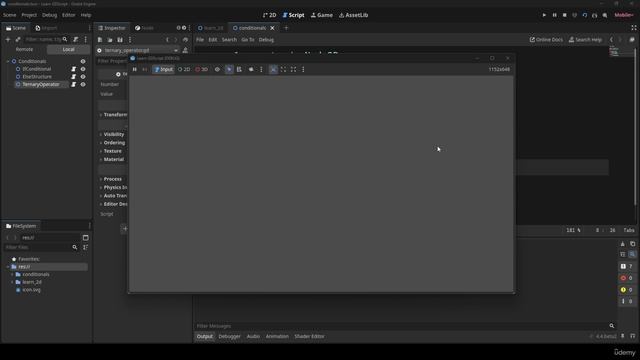Attach script icon in Scene dock toolbar

pyautogui.click(x=76, y=40)
